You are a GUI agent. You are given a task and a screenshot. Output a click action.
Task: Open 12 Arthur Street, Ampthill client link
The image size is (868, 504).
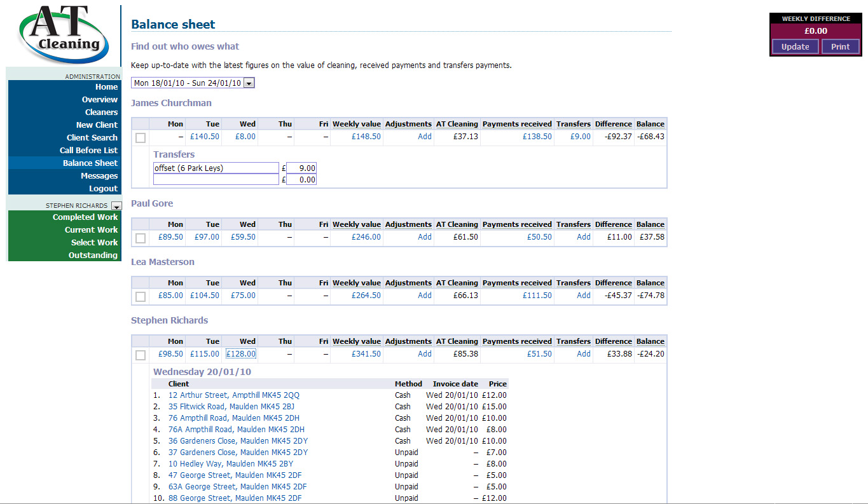[233, 395]
